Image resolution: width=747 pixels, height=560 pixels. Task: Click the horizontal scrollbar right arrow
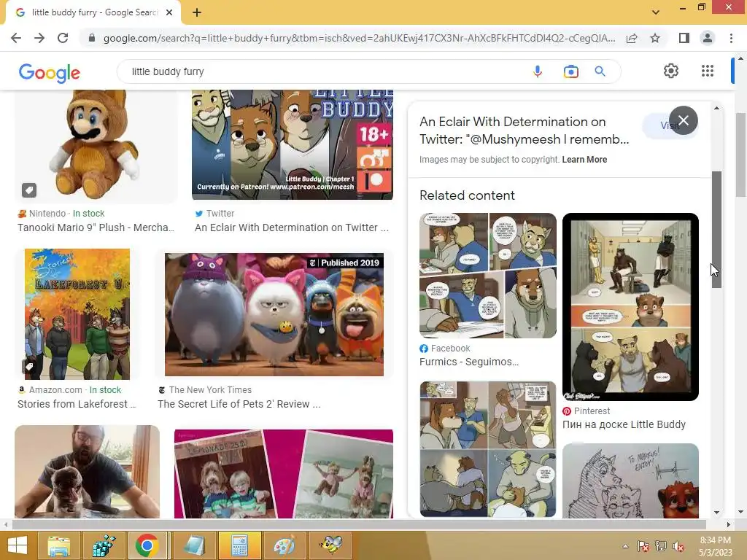point(729,524)
